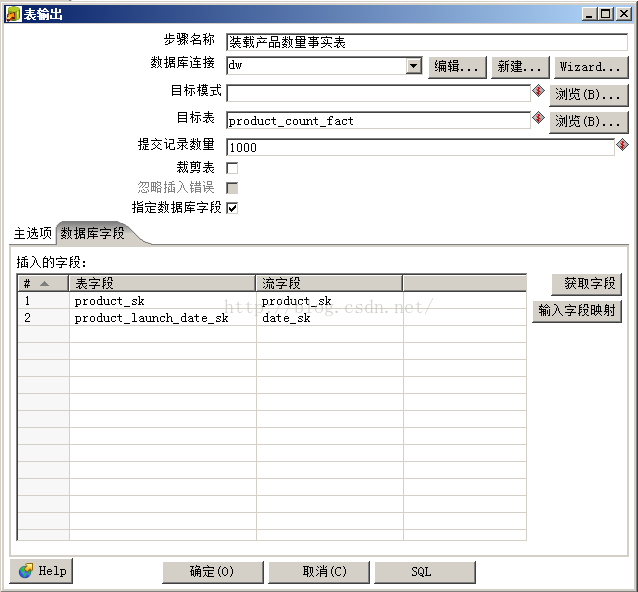Screen dimensions: 638x592
Task: Open Help via the globe icon button
Action: pyautogui.click(x=41, y=571)
